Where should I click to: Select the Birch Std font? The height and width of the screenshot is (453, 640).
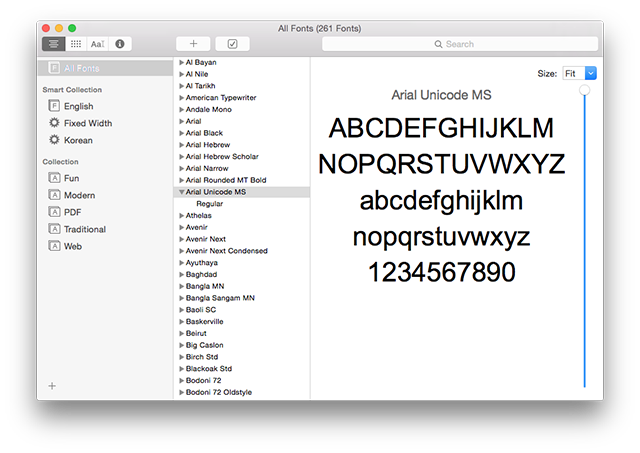(x=242, y=357)
